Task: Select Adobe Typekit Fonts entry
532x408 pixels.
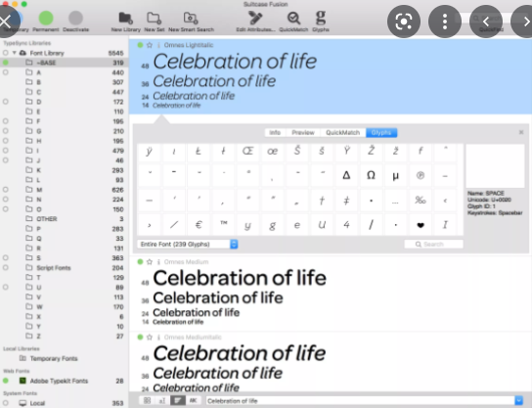Action: [64, 381]
